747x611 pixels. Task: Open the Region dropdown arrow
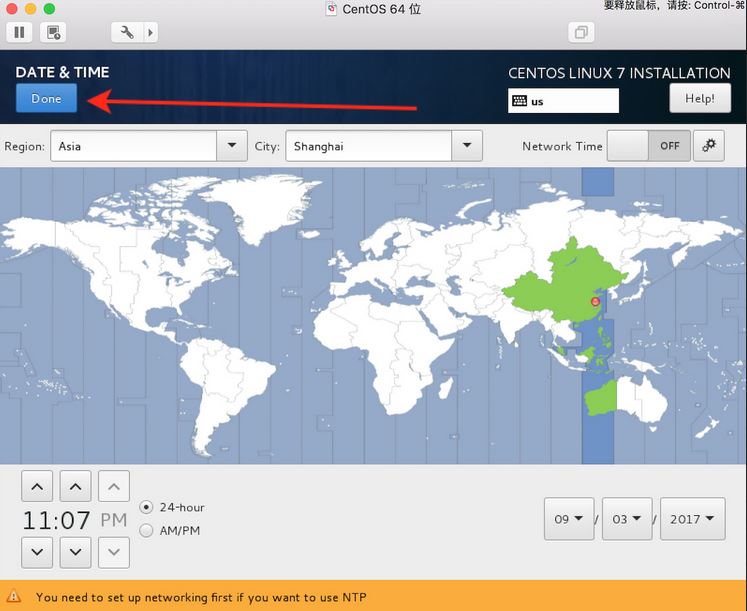point(232,146)
